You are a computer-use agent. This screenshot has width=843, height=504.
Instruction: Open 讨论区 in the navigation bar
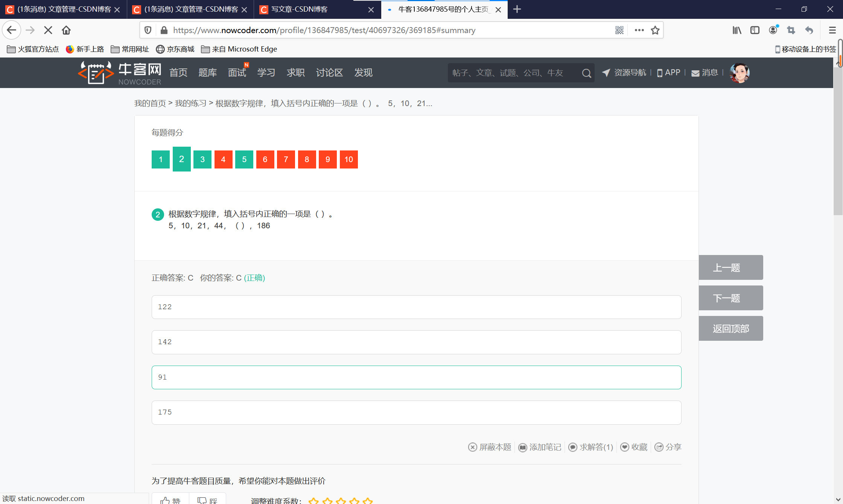[x=330, y=73]
